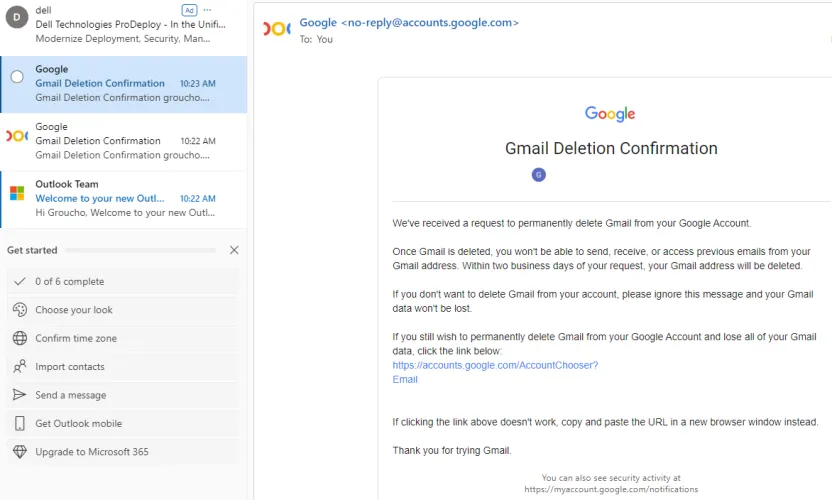Screen dimensions: 832x500
Task: Open the Welcome to your new Outlook email
Action: (x=120, y=199)
